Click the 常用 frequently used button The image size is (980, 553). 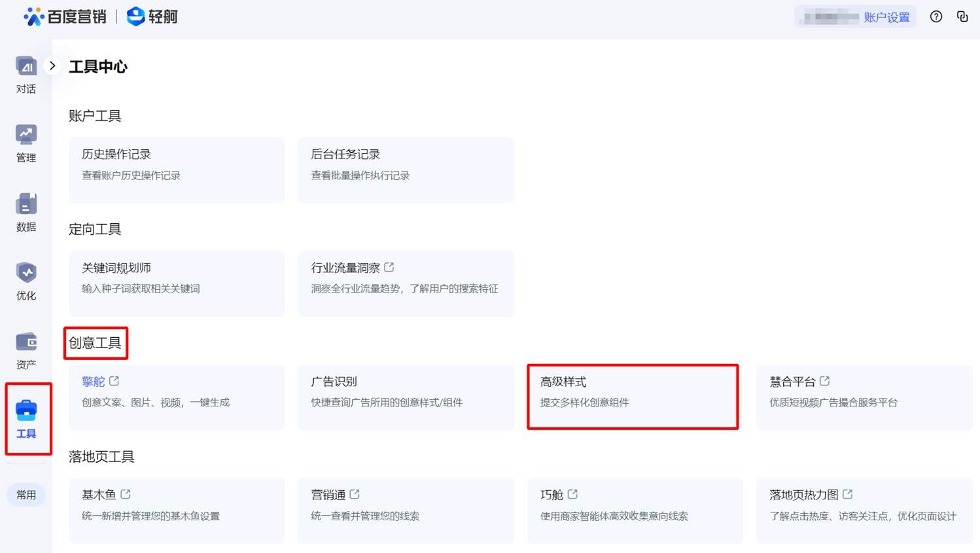point(26,495)
